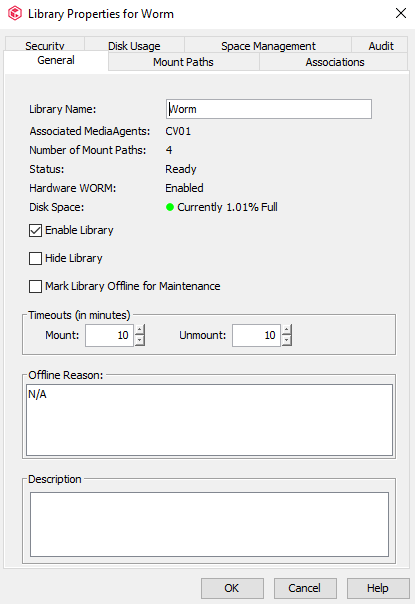Open Help for library properties
This screenshot has height=604, width=415.
[378, 588]
